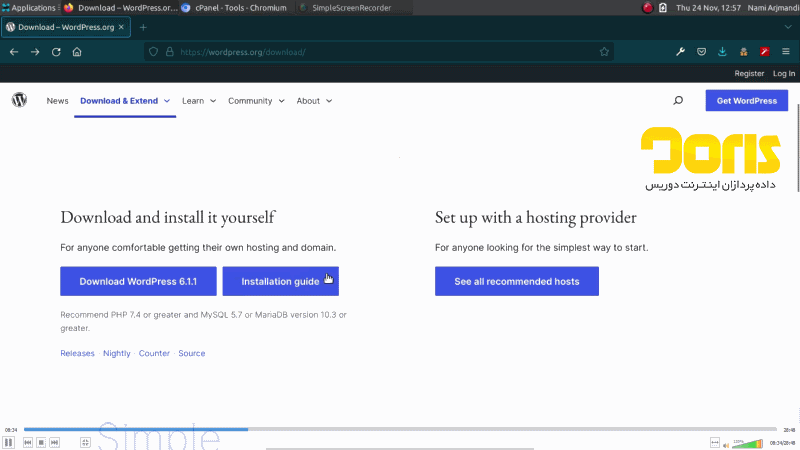This screenshot has width=800, height=450.
Task: Click the padlock site security icon
Action: (x=169, y=52)
